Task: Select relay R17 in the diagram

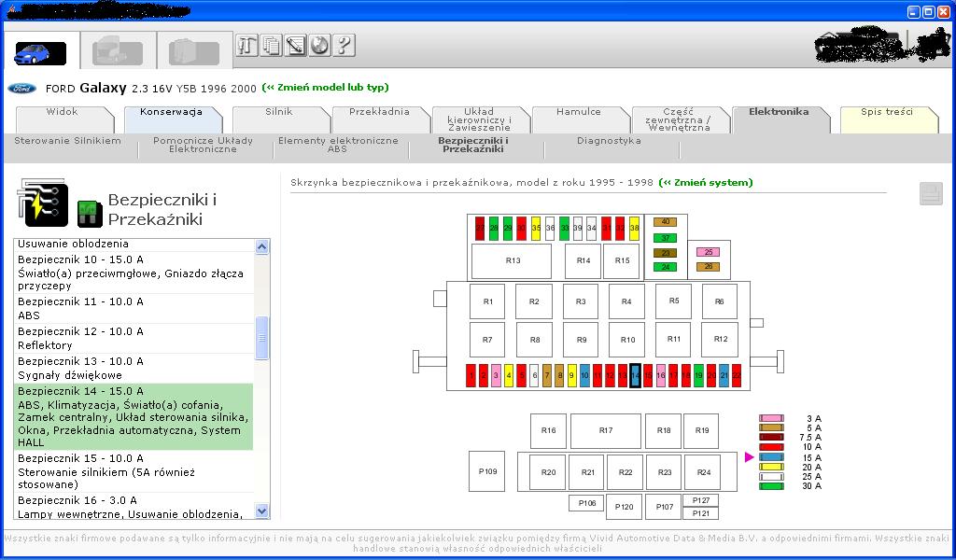Action: pyautogui.click(x=606, y=431)
